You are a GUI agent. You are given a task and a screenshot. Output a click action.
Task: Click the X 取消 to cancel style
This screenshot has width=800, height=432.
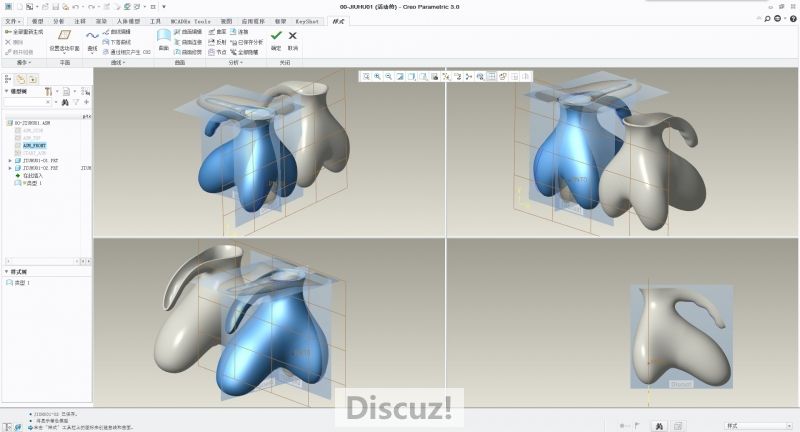(292, 40)
